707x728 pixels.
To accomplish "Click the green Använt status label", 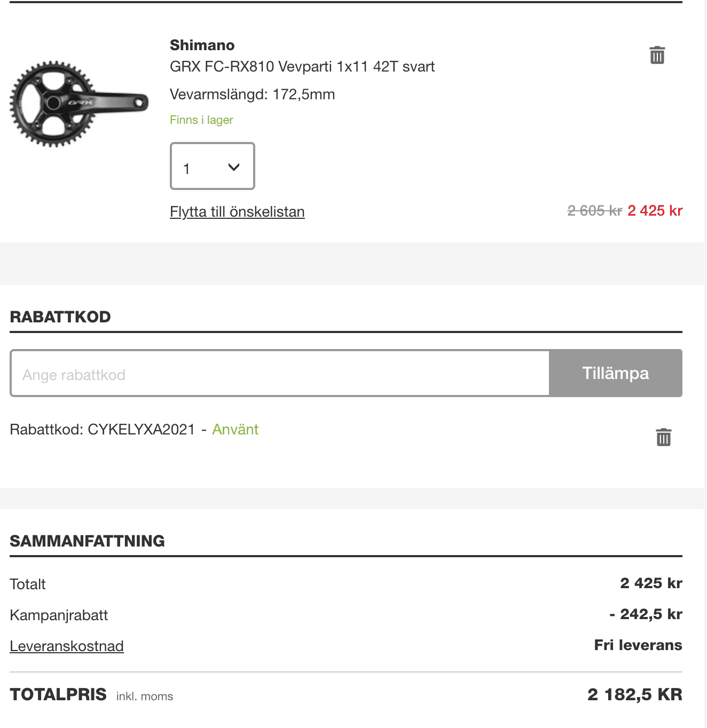I will [x=235, y=430].
